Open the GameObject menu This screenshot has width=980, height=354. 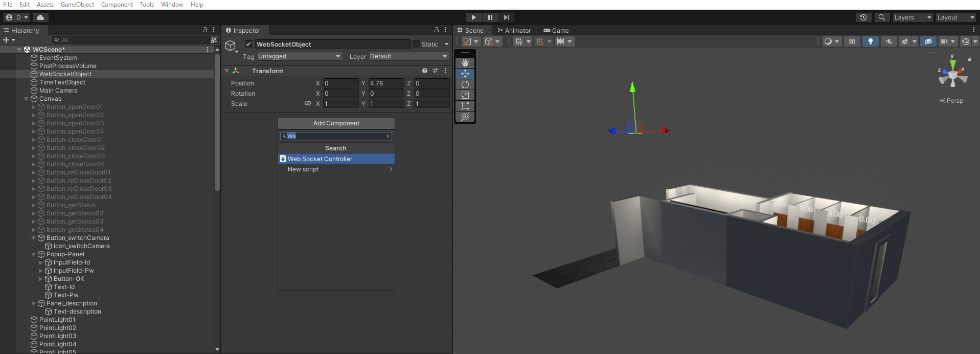pyautogui.click(x=77, y=5)
